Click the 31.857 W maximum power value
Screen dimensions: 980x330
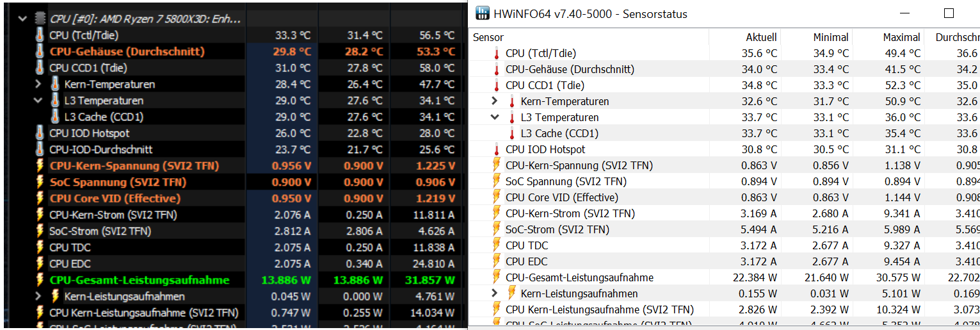(430, 280)
